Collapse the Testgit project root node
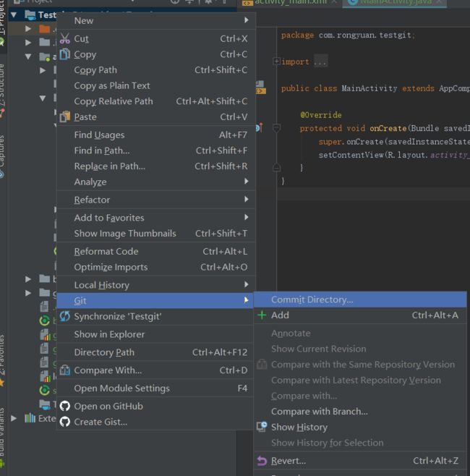 14,14
